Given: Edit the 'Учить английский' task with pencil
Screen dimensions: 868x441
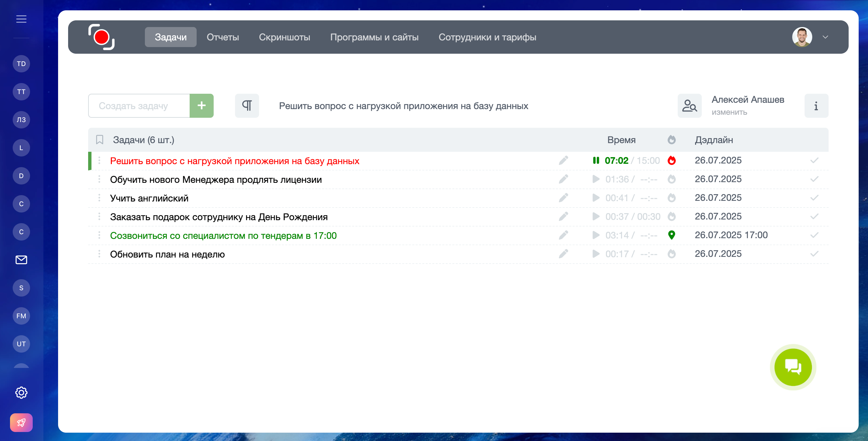Looking at the screenshot, I should [x=563, y=197].
